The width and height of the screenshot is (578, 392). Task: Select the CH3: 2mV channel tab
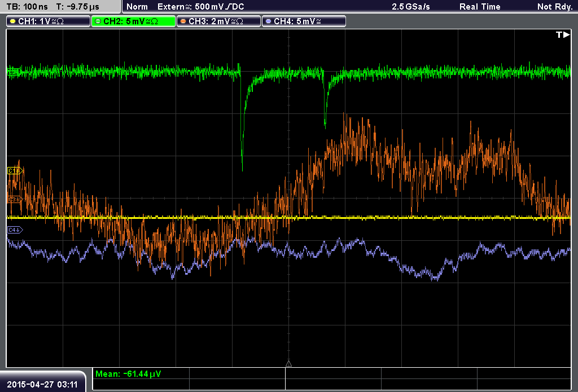[218, 21]
